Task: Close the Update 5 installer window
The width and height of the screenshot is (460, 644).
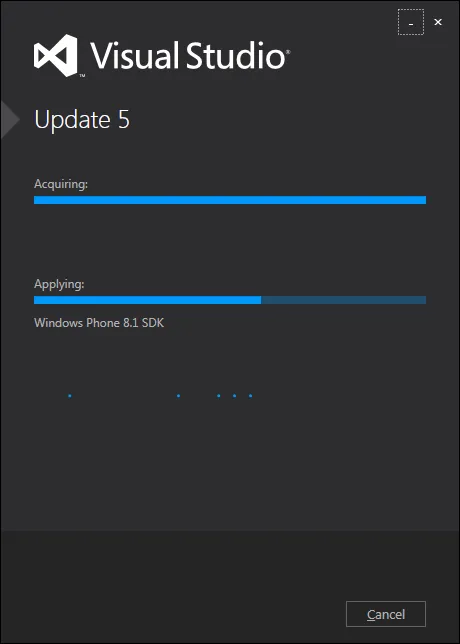Action: tap(438, 22)
